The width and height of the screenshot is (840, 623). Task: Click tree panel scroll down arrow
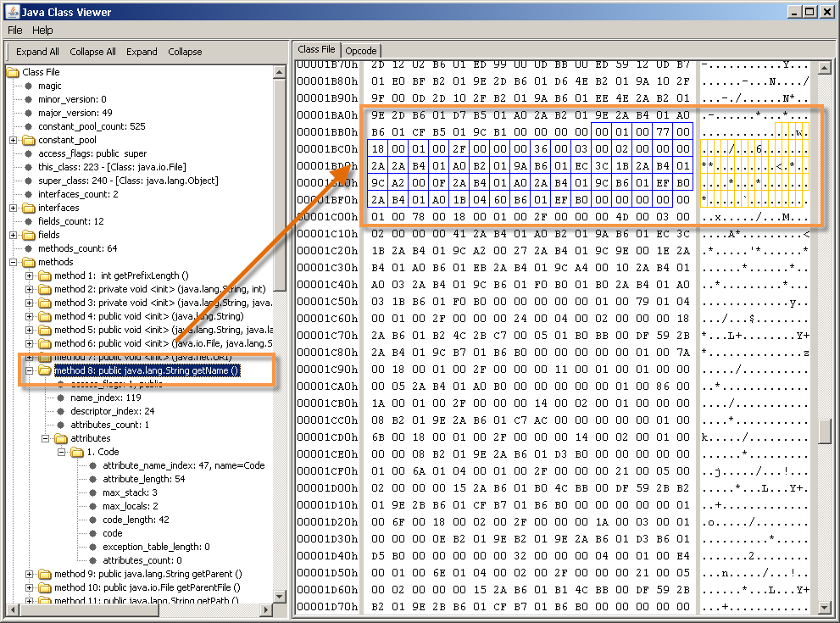coord(279,596)
